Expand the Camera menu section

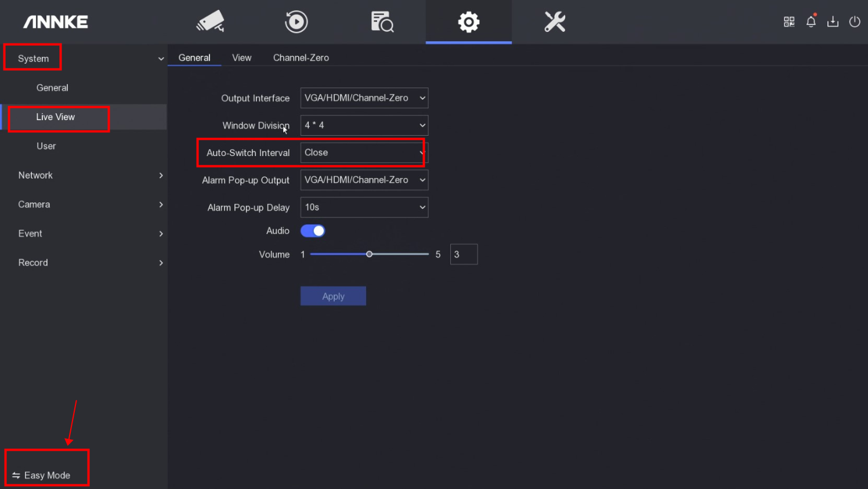tap(84, 204)
